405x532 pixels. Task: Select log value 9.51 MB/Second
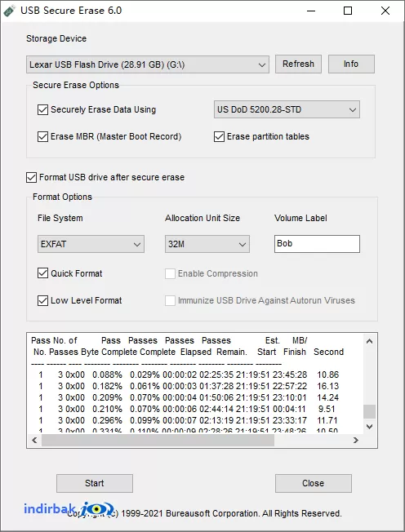pyautogui.click(x=327, y=409)
